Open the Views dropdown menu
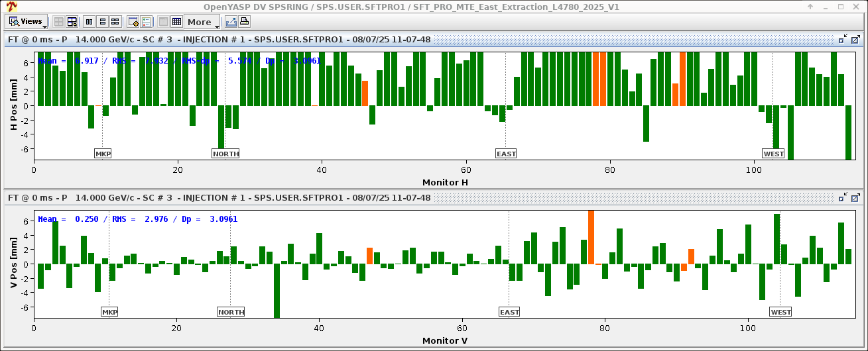868x351 pixels. (27, 22)
